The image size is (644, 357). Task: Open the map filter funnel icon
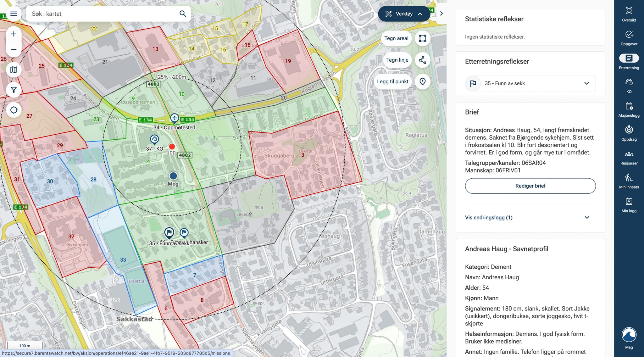click(14, 90)
